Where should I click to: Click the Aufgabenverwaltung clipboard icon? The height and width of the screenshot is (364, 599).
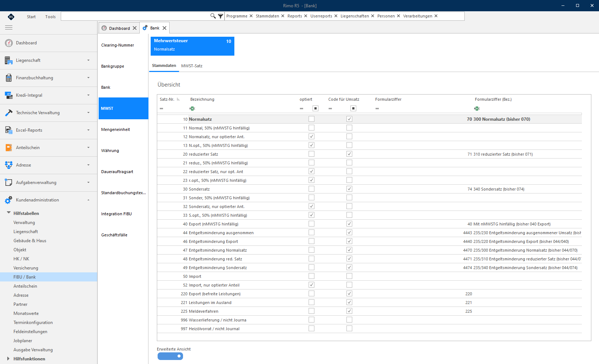(9, 183)
